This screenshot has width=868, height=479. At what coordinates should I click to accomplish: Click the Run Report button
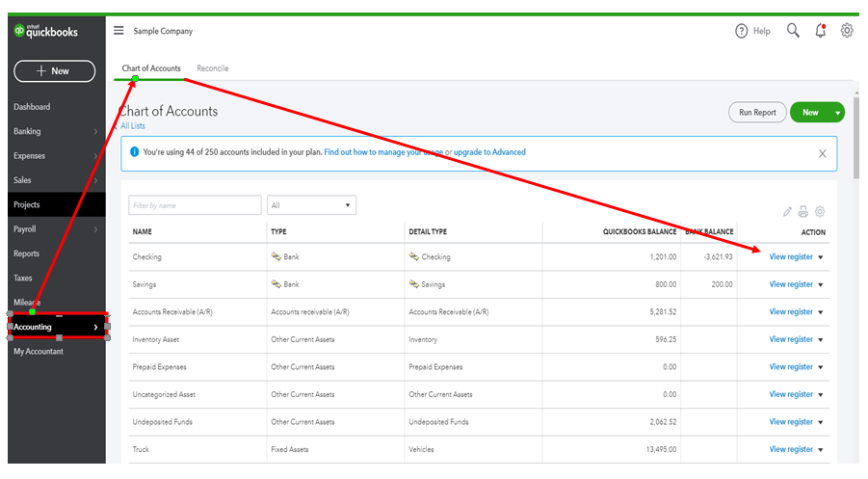757,113
